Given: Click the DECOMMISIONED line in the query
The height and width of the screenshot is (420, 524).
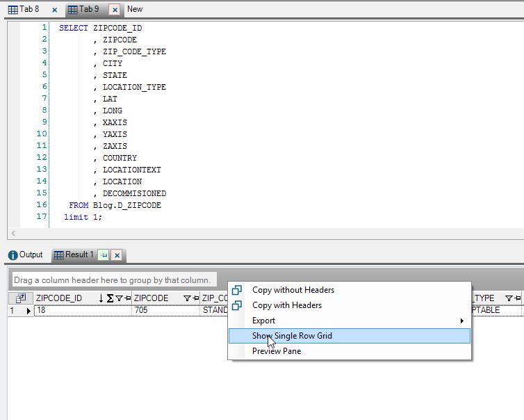Looking at the screenshot, I should tap(134, 193).
